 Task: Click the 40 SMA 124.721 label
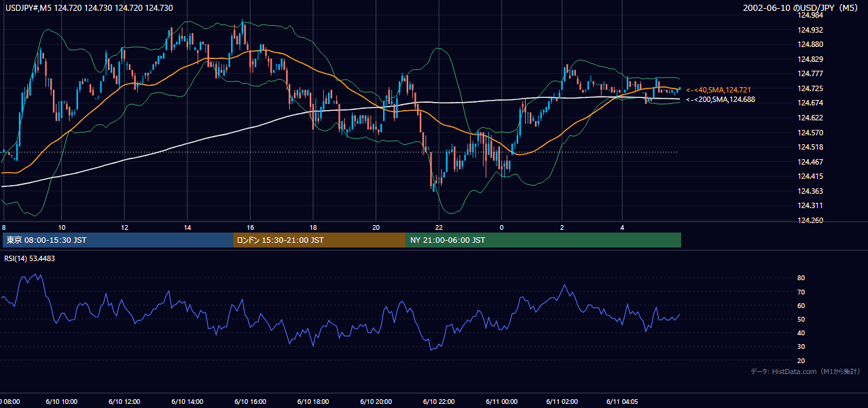click(x=719, y=90)
